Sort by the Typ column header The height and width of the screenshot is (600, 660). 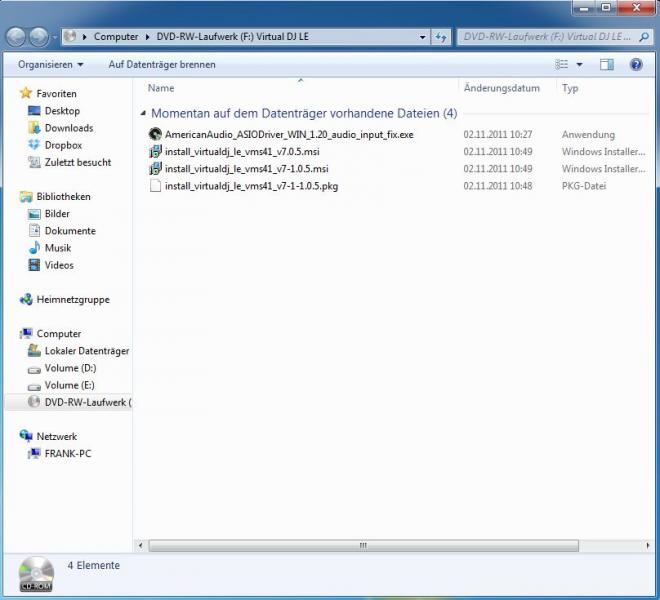pyautogui.click(x=570, y=88)
